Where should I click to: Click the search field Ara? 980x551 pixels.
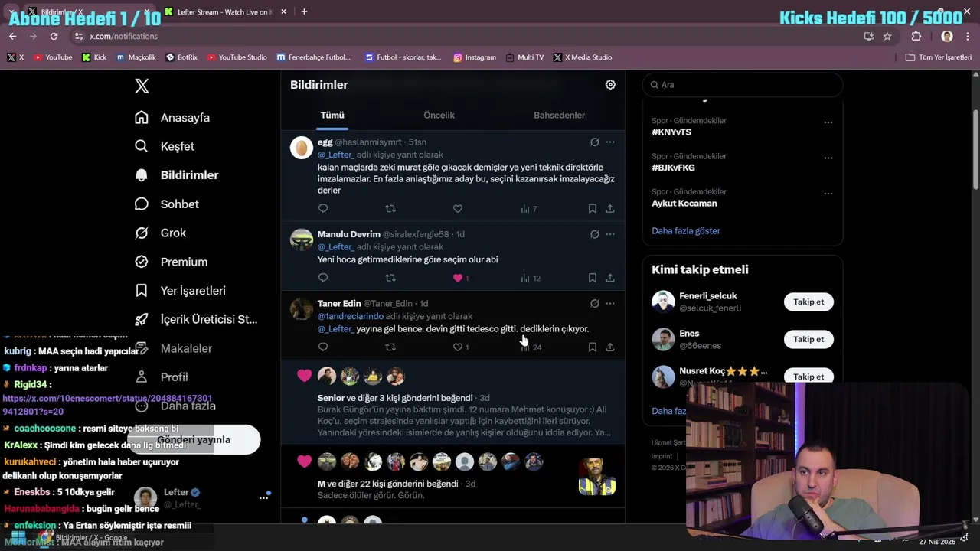(x=743, y=85)
